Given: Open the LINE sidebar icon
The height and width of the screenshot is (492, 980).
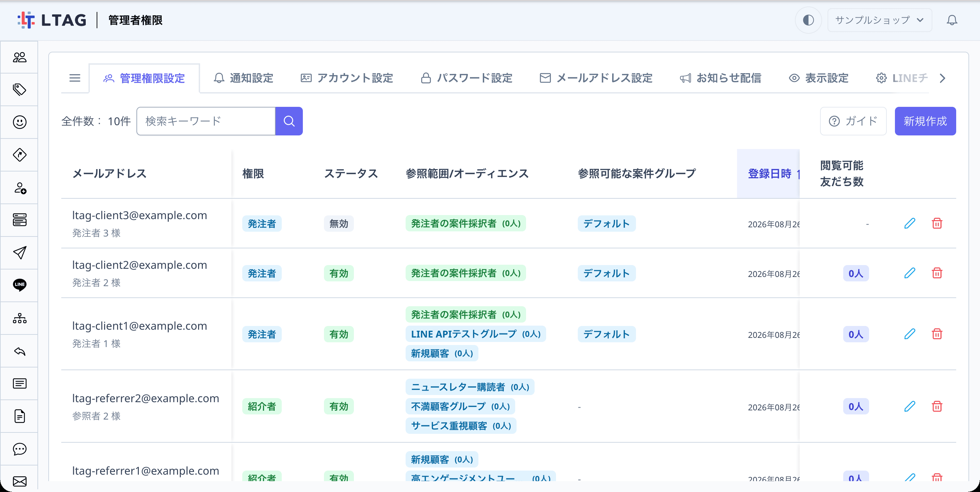Looking at the screenshot, I should click(x=19, y=285).
